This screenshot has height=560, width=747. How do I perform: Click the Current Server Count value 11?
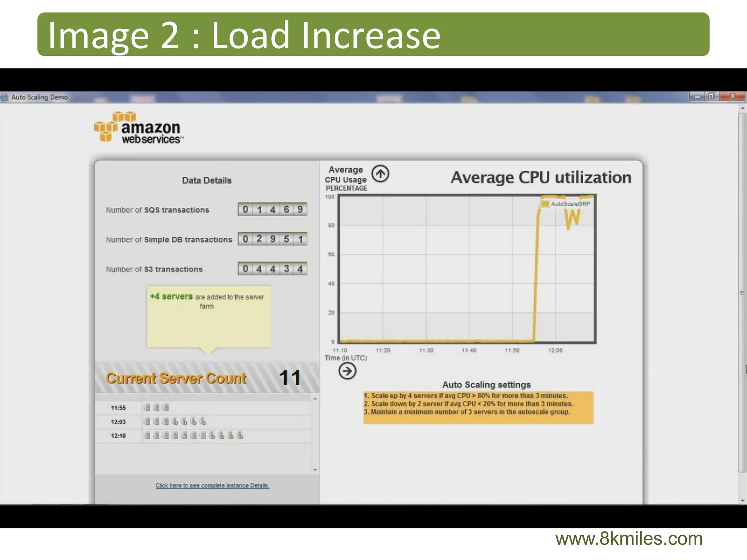290,378
